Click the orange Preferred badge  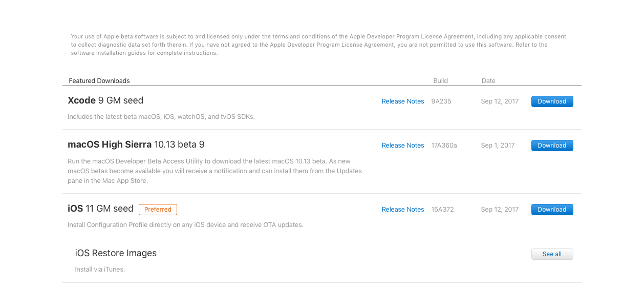point(158,210)
